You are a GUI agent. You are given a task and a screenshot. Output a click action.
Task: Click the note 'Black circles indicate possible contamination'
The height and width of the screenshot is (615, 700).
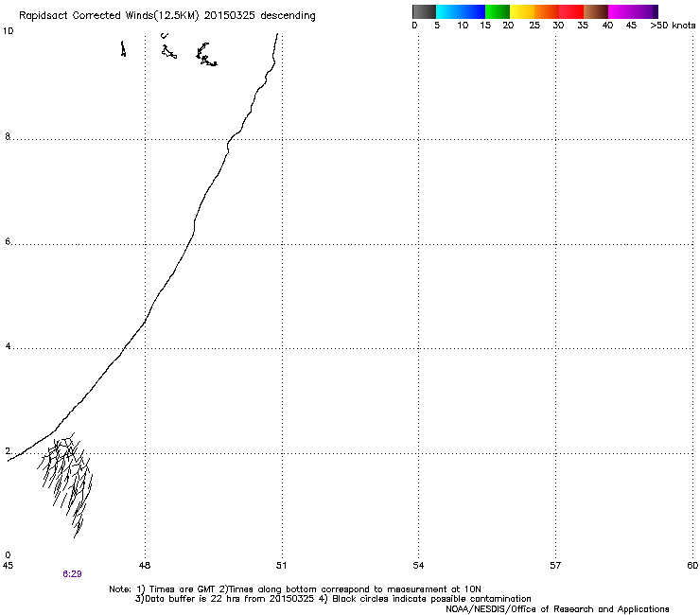pos(431,599)
